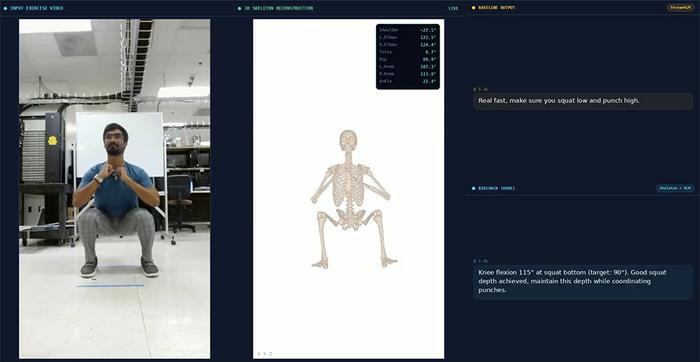Viewport: 700px width, 362px height.
Task: Click the R.Knee angle row
Action: (408, 74)
